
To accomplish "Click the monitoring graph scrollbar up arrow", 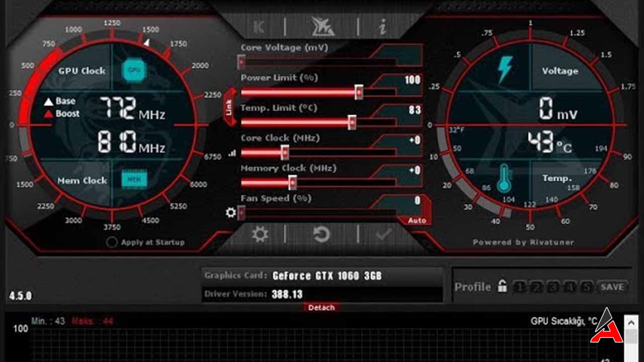I will coord(631,322).
